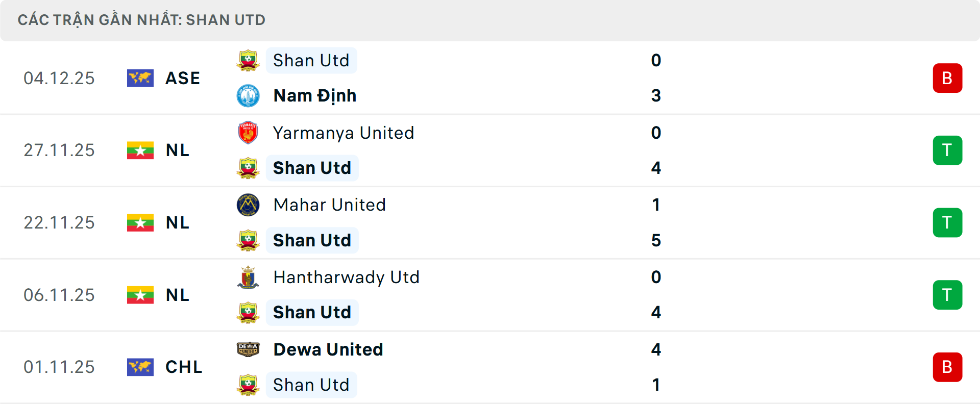Select the Hantharwady Utd crest

[249, 277]
